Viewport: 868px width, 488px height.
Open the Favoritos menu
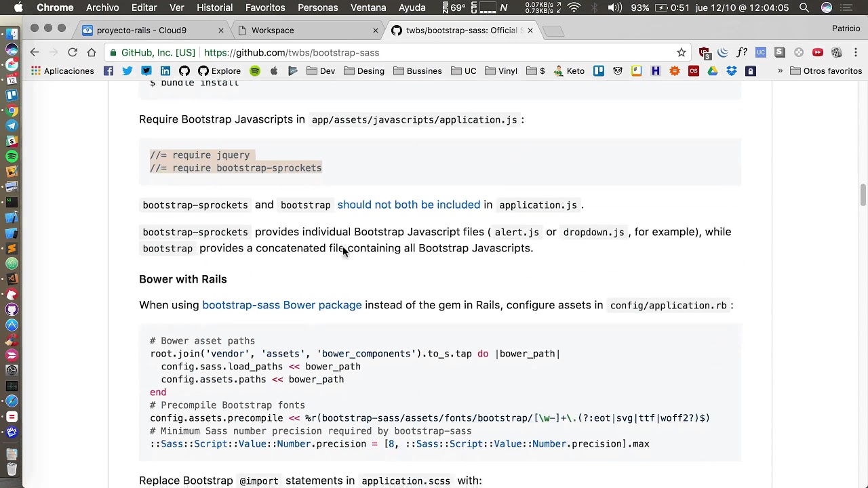[265, 7]
